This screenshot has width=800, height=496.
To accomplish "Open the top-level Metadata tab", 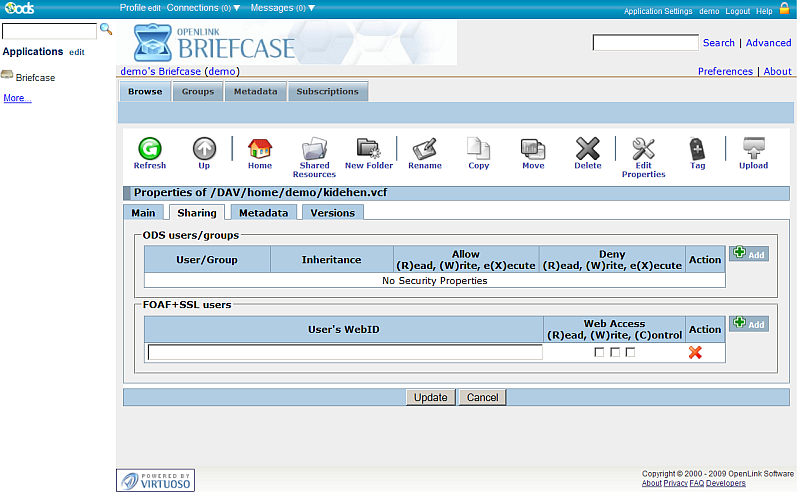I will 256,91.
